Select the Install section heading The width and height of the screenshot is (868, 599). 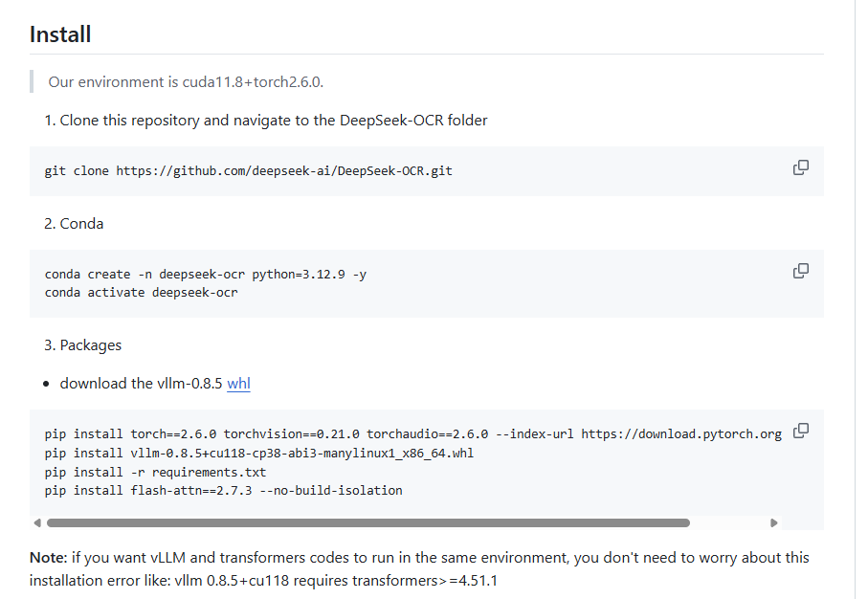[x=59, y=33]
